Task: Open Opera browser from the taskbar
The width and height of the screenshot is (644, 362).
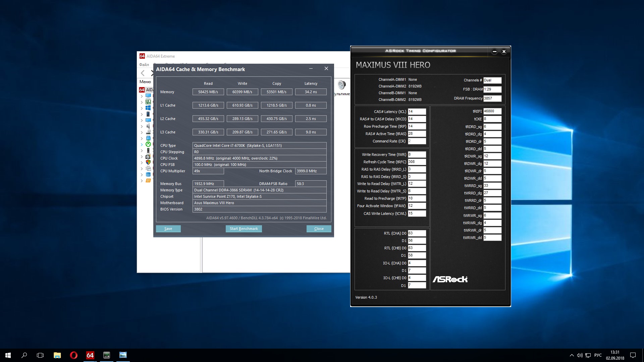Action: pyautogui.click(x=73, y=355)
